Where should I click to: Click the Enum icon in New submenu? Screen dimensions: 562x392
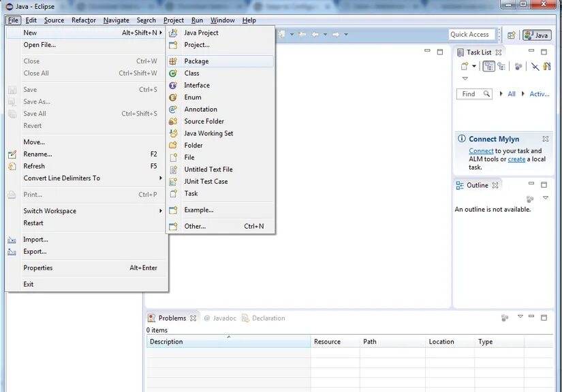point(173,97)
